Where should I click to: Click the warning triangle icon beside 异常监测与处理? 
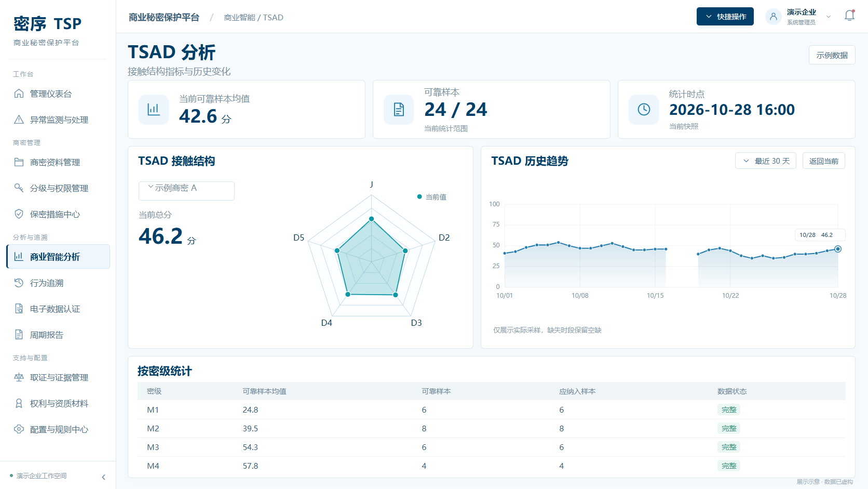tap(19, 120)
